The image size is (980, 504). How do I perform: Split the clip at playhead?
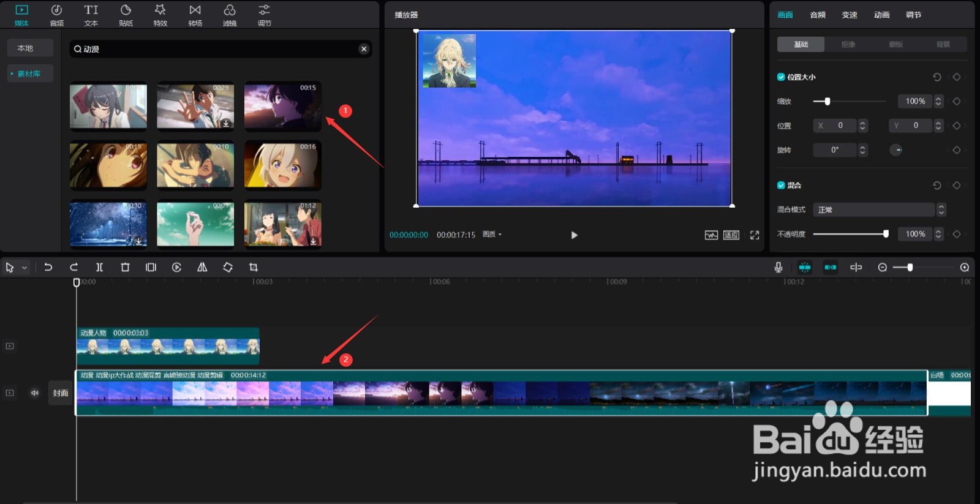point(99,267)
